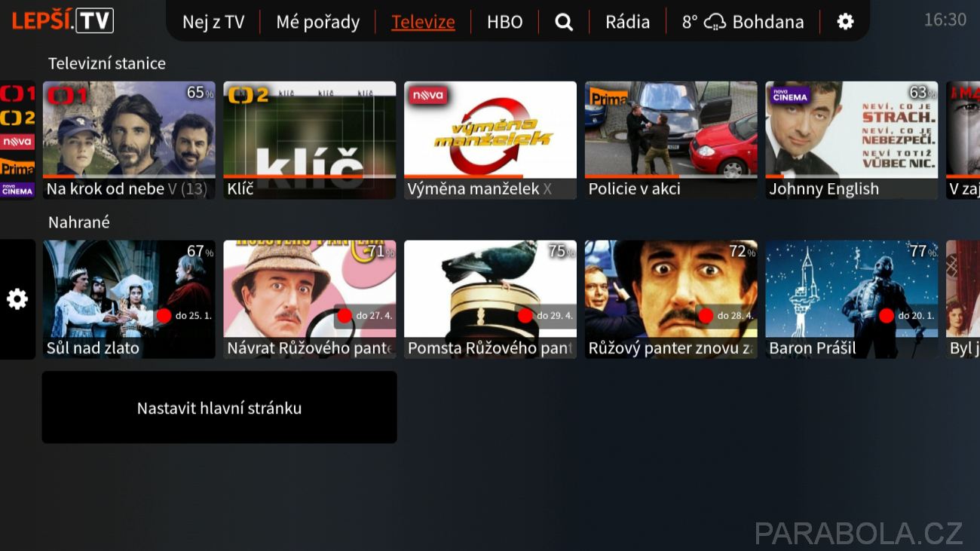Open the Rádia menu item
This screenshot has width=980, height=551.
tap(627, 22)
